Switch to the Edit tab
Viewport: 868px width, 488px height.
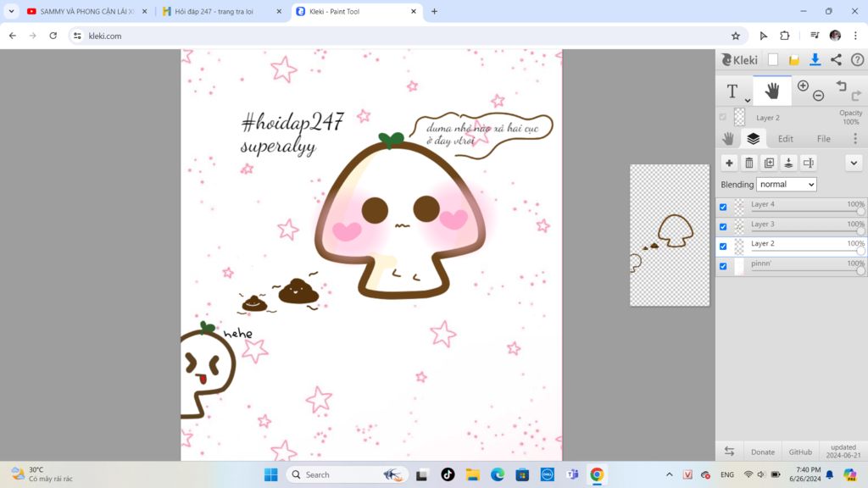pyautogui.click(x=786, y=139)
